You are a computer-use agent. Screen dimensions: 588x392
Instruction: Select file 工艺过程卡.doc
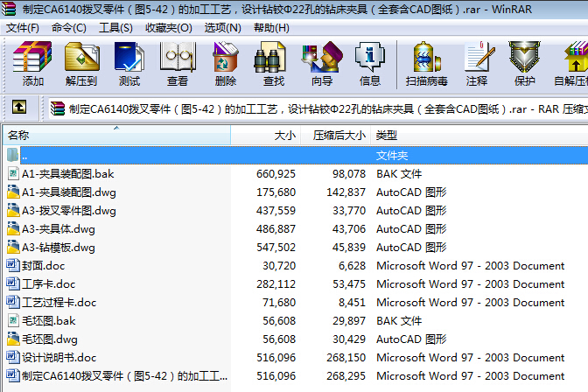coord(59,303)
